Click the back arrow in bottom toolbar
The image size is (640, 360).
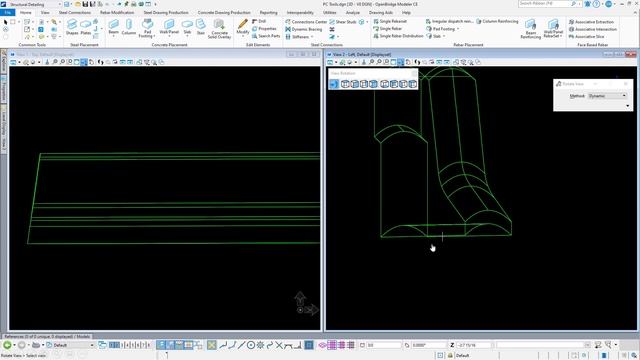point(7,345)
